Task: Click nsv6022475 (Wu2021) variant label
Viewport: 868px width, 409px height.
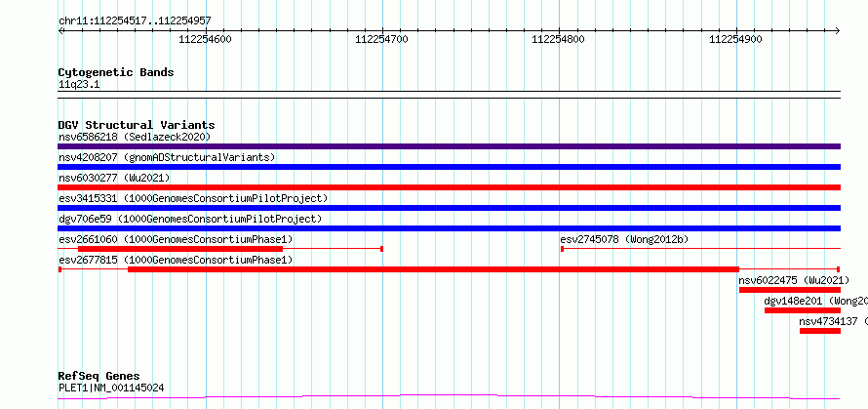Action: coord(794,280)
